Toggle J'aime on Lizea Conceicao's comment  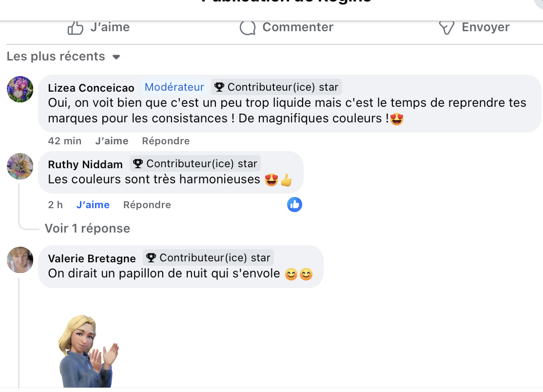[x=112, y=141]
